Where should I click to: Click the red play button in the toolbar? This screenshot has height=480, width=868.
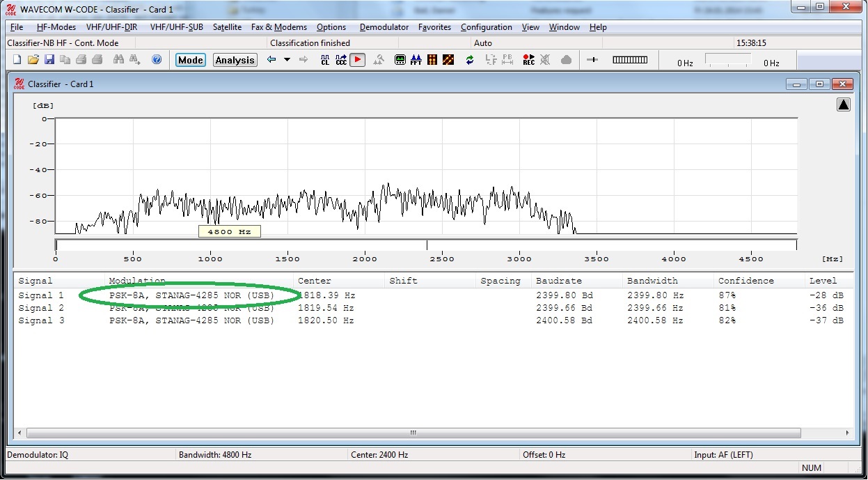[x=357, y=60]
